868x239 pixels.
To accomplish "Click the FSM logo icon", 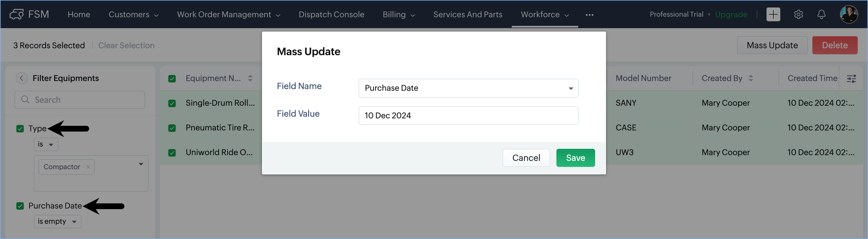I will point(17,15).
